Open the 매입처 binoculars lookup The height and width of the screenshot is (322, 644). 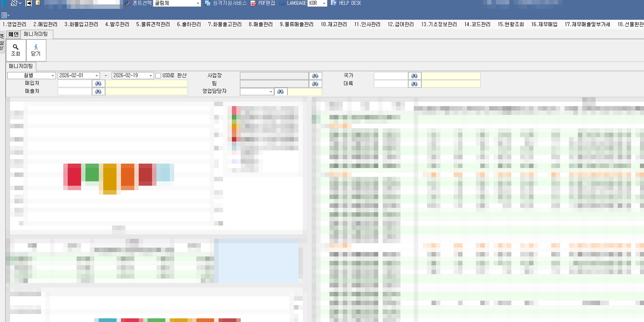pyautogui.click(x=98, y=84)
